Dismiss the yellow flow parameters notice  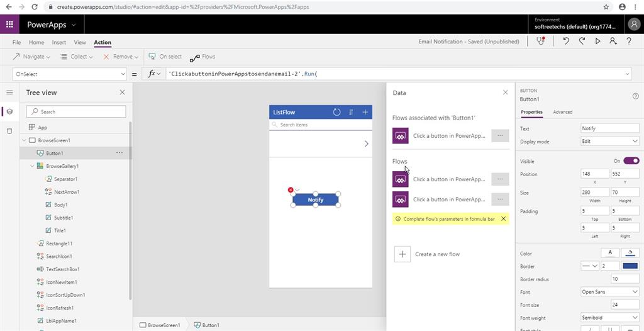coord(503,219)
